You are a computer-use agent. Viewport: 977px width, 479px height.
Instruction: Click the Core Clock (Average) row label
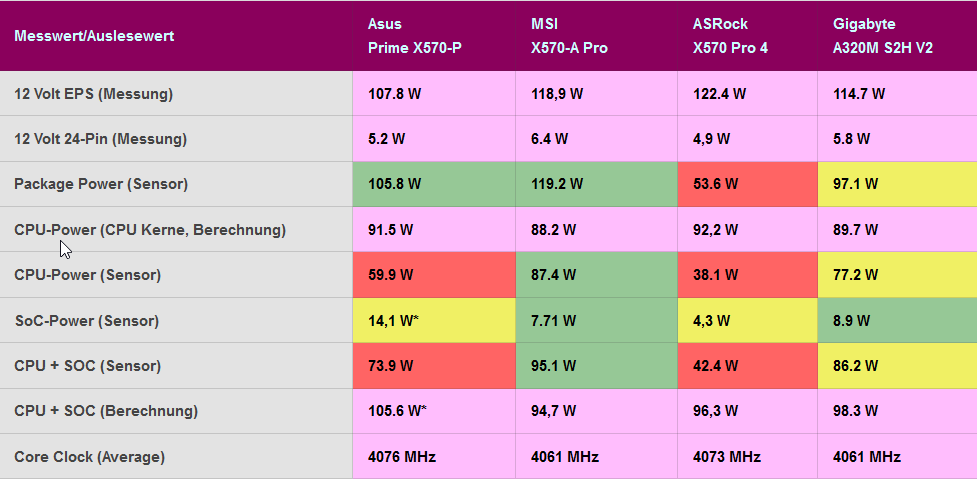click(90, 457)
